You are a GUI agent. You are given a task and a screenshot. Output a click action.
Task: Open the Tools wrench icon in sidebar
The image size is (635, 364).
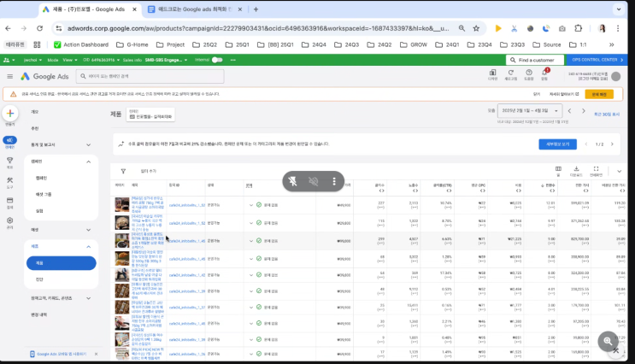pyautogui.click(x=10, y=180)
